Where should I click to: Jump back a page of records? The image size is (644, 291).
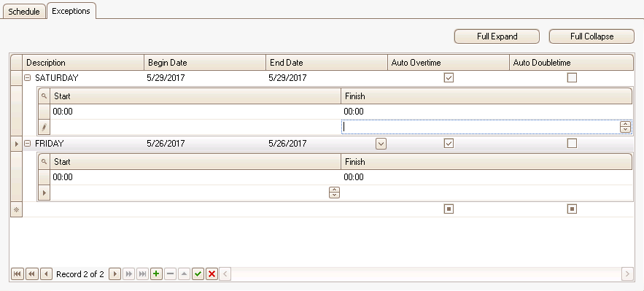coord(32,274)
